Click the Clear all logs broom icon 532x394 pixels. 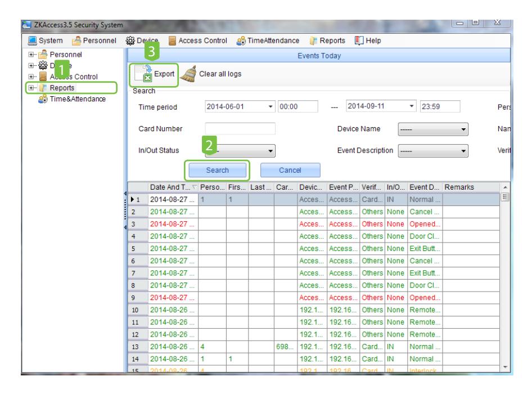point(188,74)
